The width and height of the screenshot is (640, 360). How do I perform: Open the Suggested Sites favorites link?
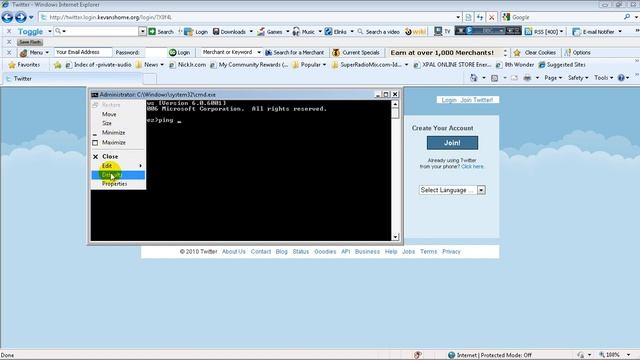(562, 64)
